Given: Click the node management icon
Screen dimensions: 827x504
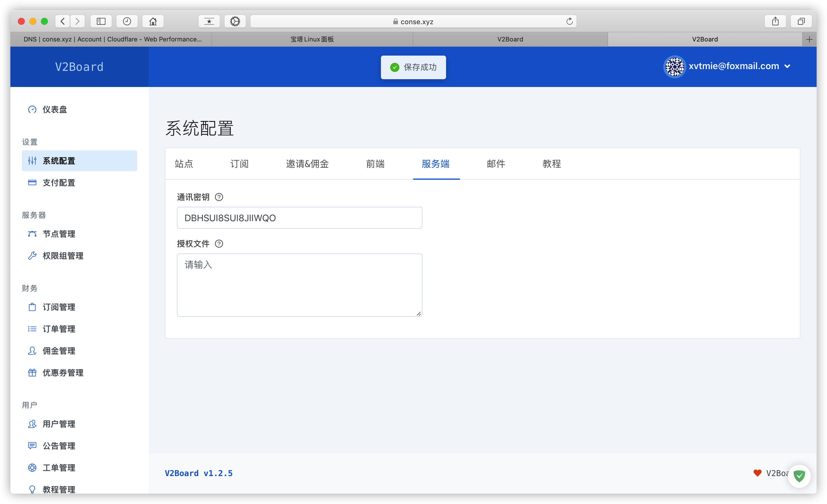Looking at the screenshot, I should (x=32, y=234).
